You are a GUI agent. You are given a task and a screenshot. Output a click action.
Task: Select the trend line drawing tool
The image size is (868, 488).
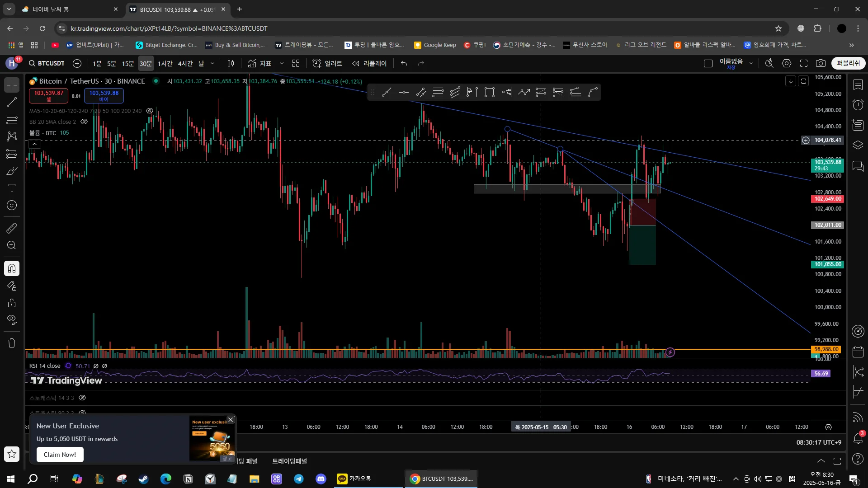pos(12,102)
